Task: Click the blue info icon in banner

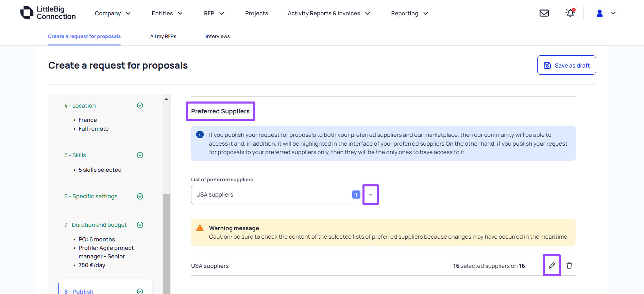Action: click(x=200, y=135)
